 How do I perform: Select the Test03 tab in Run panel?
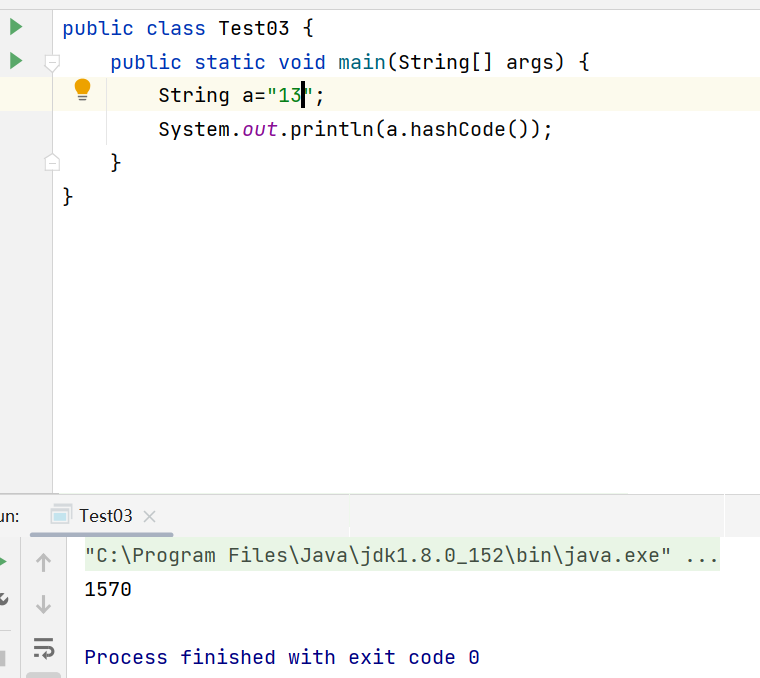pos(105,516)
